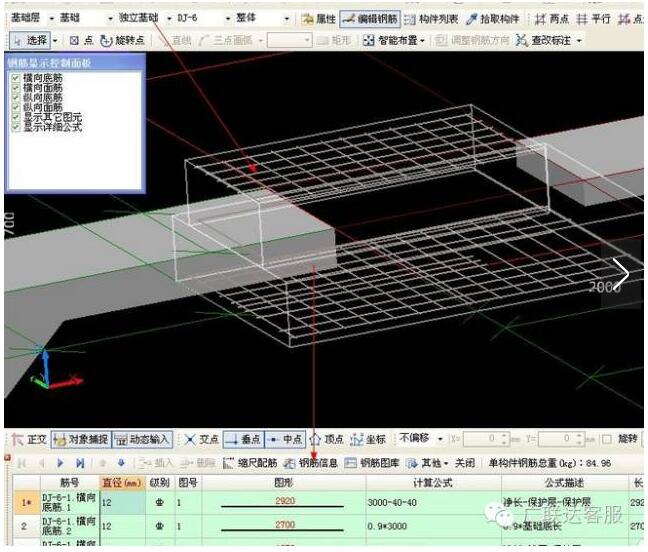Open the 属性 properties panel
The width and height of the screenshot is (648, 552).
[318, 19]
